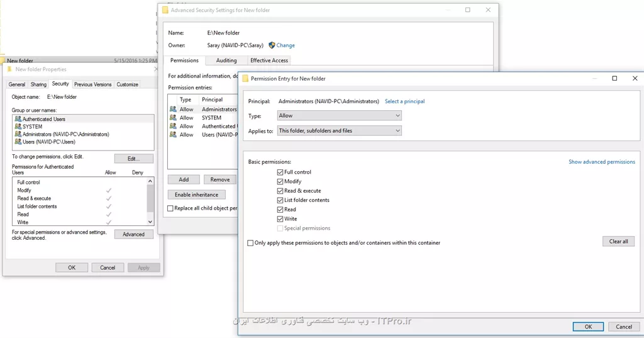The height and width of the screenshot is (338, 644).
Task: Enable Only apply these permissions checkbox
Action: pos(250,243)
